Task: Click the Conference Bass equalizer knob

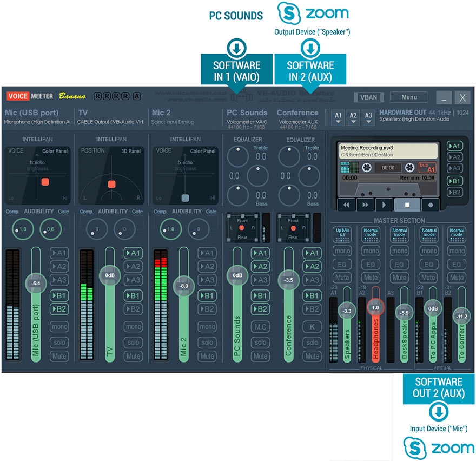Action: (289, 195)
